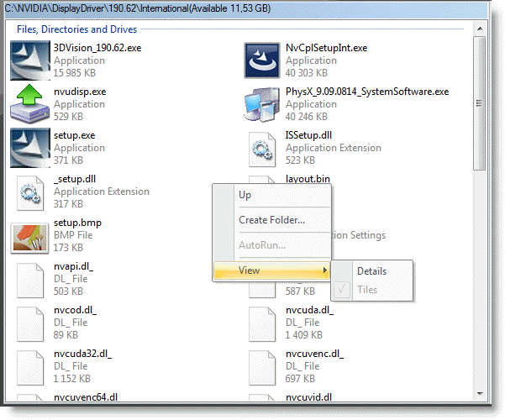The width and height of the screenshot is (505, 420).
Task: Select PhysX_9.09.0814_SystemSoftware.exe file name
Action: coord(367,92)
